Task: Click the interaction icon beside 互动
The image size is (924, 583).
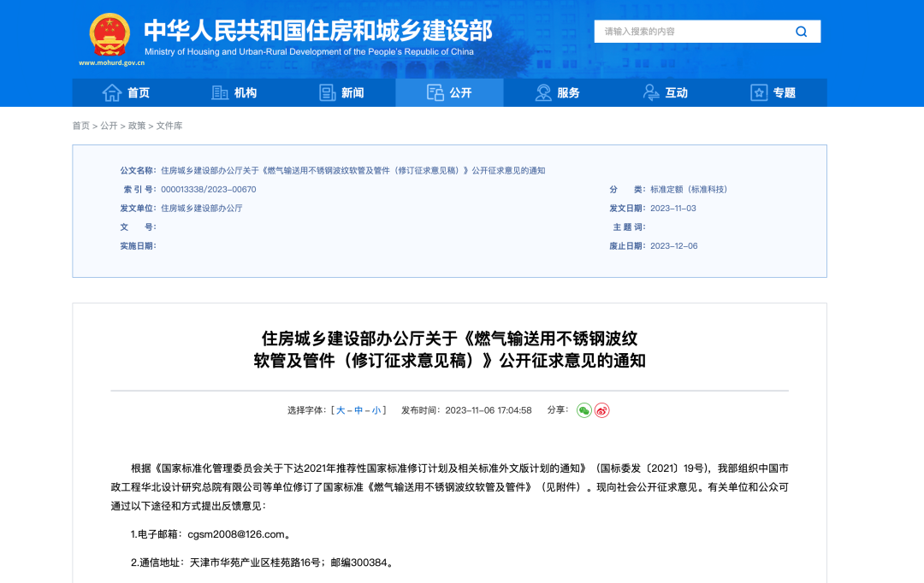Action: point(651,92)
